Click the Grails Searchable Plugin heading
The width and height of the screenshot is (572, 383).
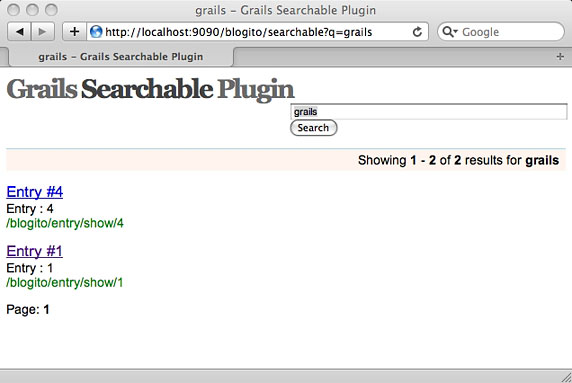pyautogui.click(x=150, y=89)
